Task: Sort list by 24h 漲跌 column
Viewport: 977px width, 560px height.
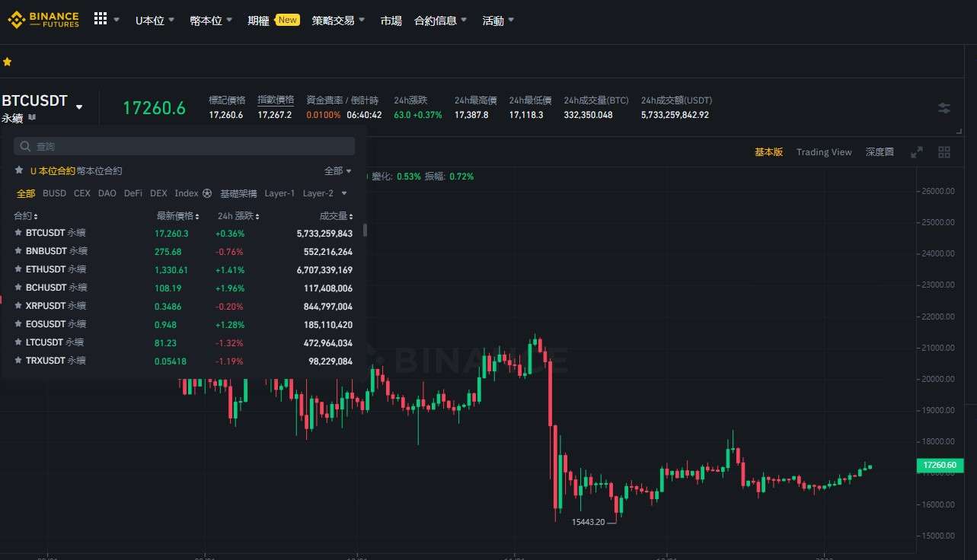Action: point(238,216)
